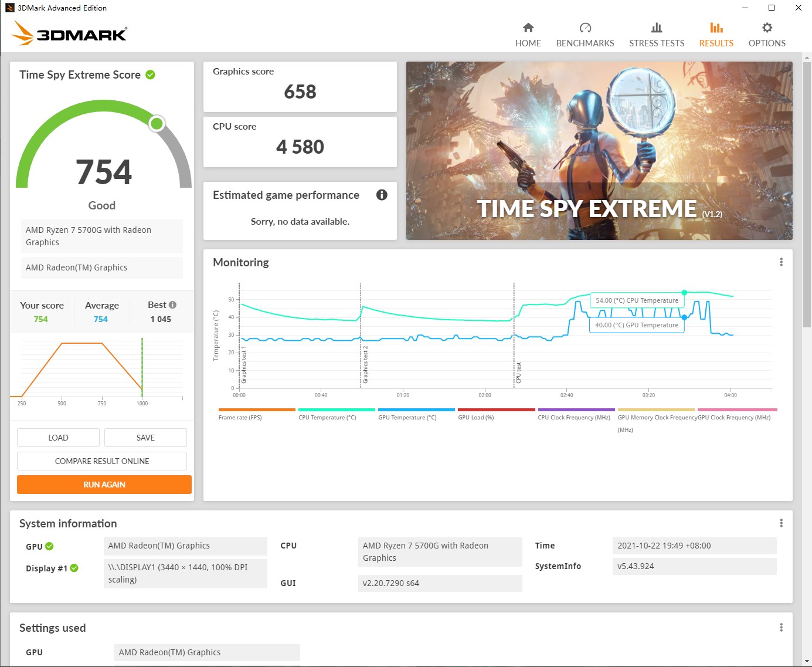Click the LOAD button
812x667 pixels.
(x=58, y=438)
